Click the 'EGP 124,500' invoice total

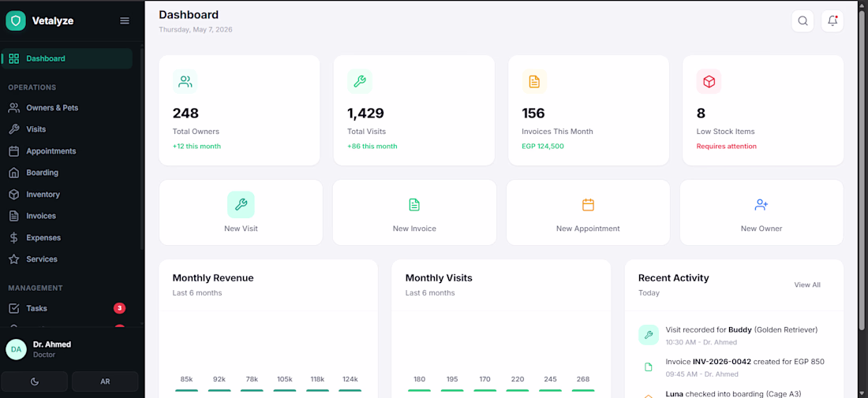543,147
